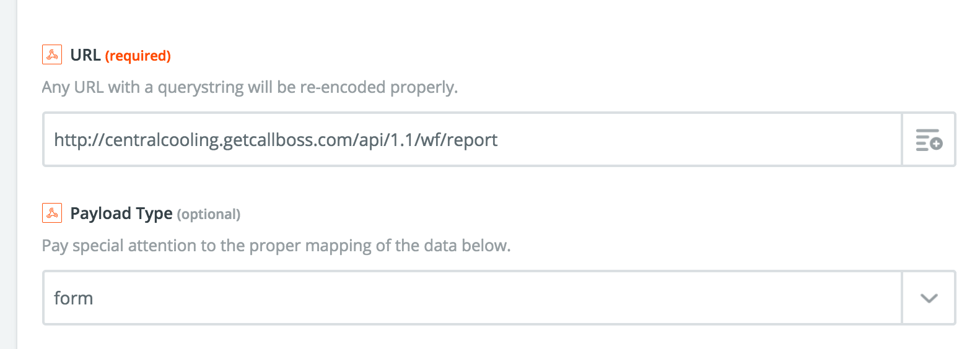This screenshot has height=349, width=980.
Task: Click empty space after the URL text
Action: 681,140
